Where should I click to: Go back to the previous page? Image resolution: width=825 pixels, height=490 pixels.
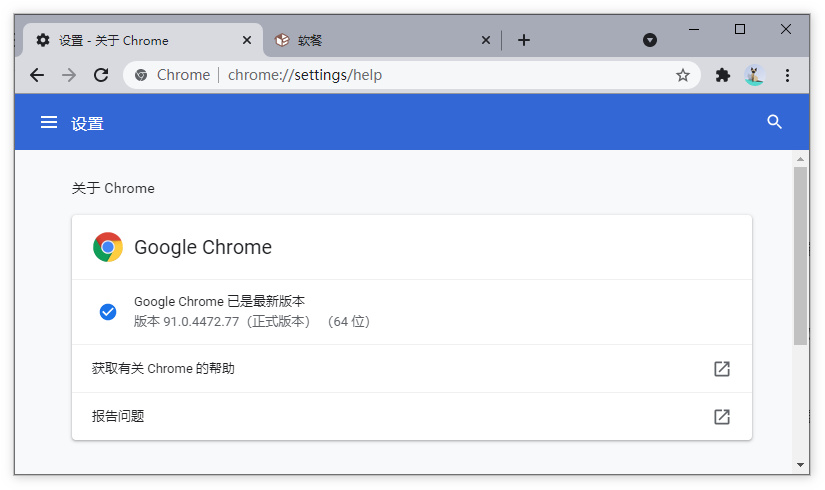[x=37, y=75]
